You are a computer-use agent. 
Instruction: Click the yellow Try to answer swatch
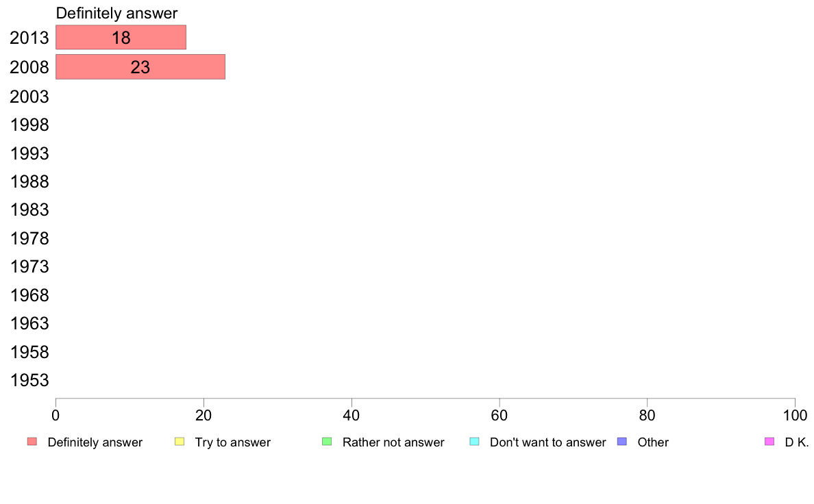tap(180, 442)
